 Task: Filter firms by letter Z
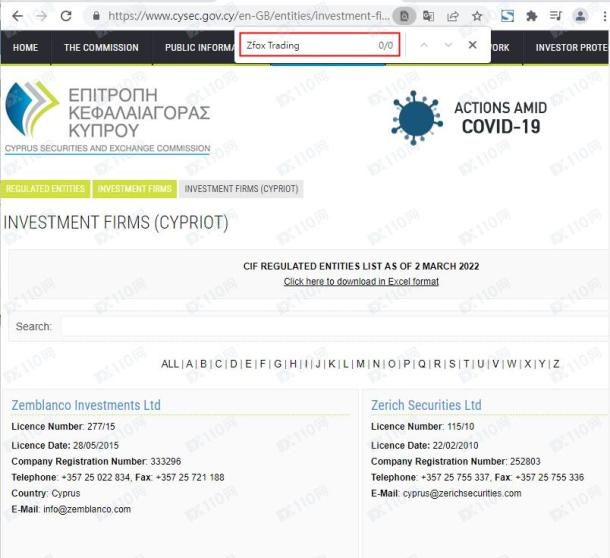pyautogui.click(x=556, y=364)
